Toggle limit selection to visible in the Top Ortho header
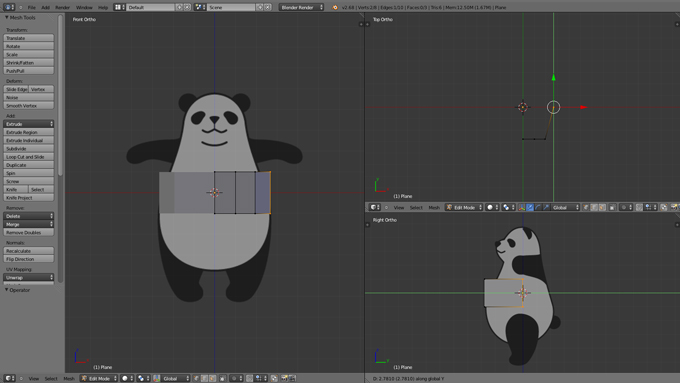The width and height of the screenshot is (680, 383). tap(613, 207)
